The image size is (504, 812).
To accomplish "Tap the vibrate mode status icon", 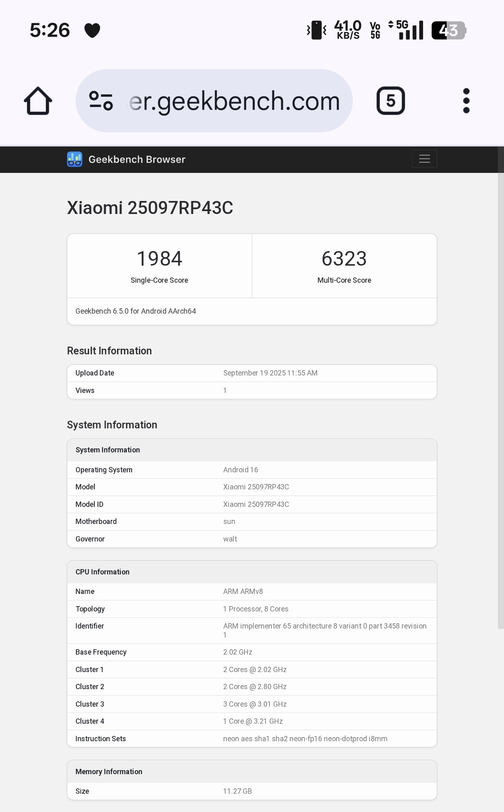I will [317, 31].
